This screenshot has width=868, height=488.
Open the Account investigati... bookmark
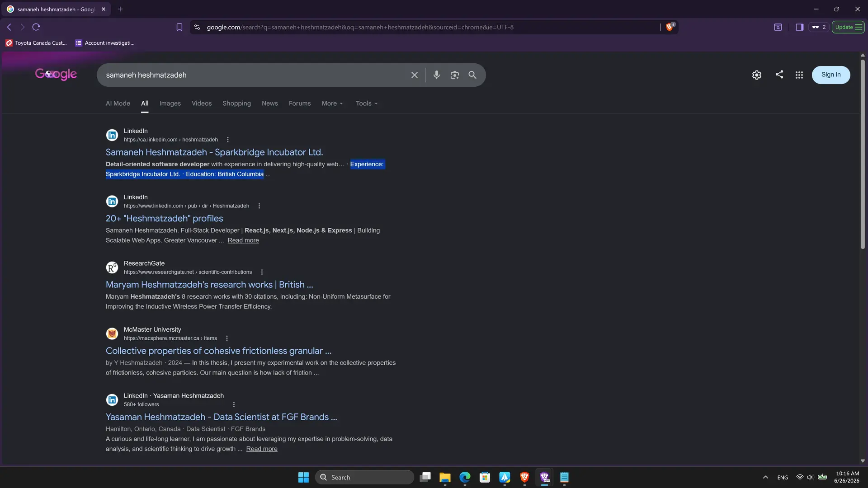tap(105, 43)
